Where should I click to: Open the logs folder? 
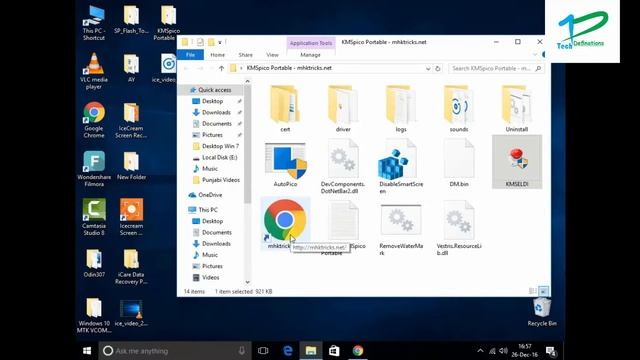[401, 108]
